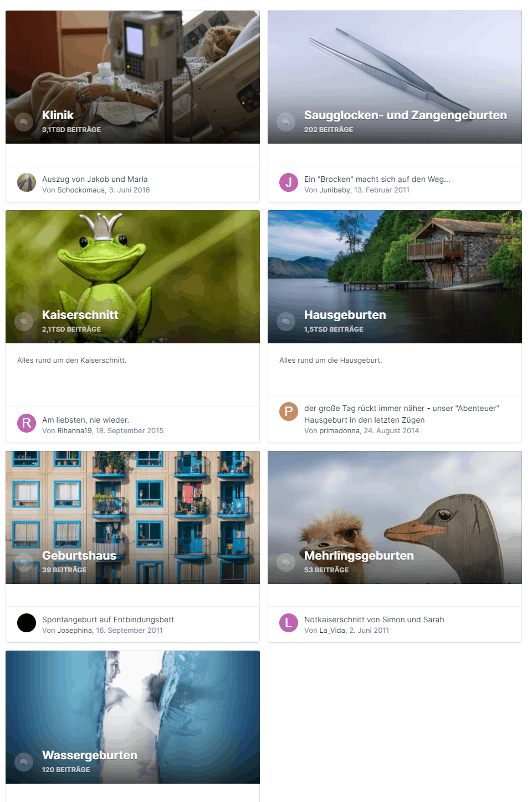Open Junibaby's purple J avatar
532x802 pixels.
pos(289,182)
